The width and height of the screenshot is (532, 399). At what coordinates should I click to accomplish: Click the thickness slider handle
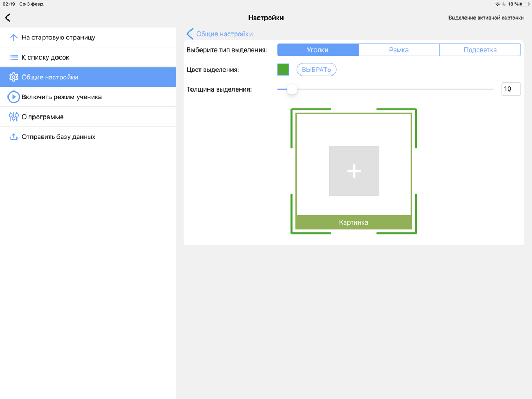point(292,89)
